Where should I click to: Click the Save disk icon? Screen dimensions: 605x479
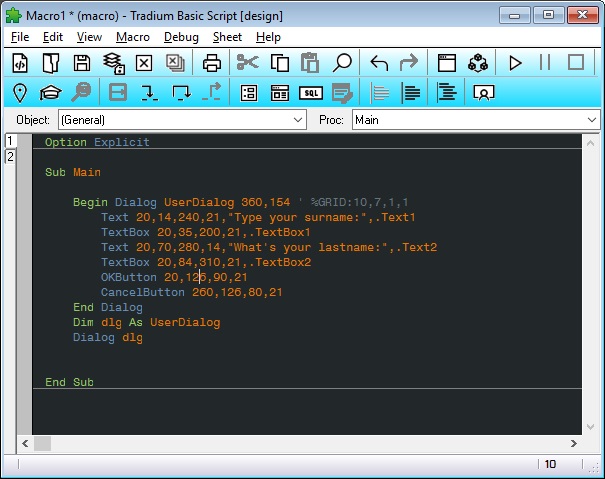[x=83, y=63]
